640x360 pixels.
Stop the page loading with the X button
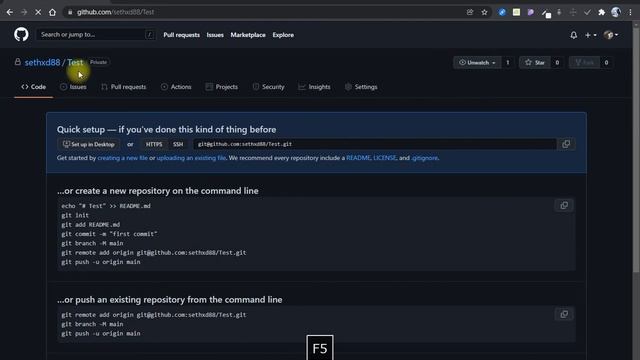(x=38, y=12)
